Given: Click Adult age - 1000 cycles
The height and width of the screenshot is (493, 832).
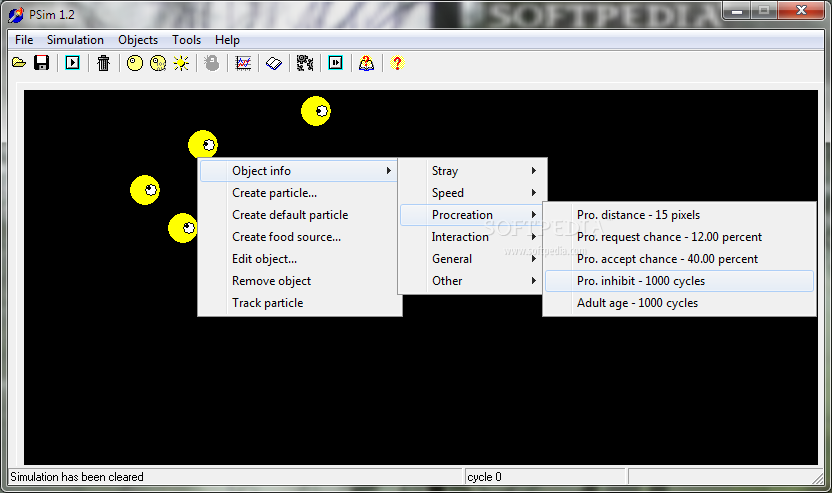Looking at the screenshot, I should tap(679, 303).
